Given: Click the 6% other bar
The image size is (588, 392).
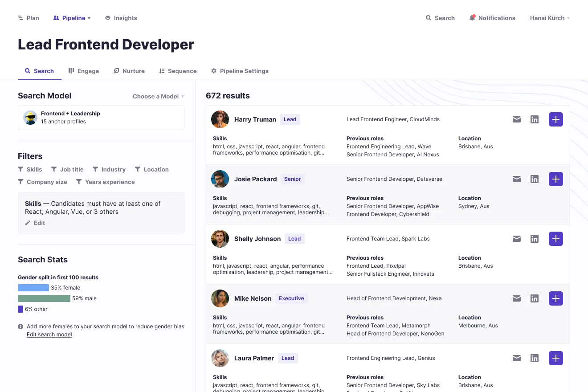Looking at the screenshot, I should point(20,309).
